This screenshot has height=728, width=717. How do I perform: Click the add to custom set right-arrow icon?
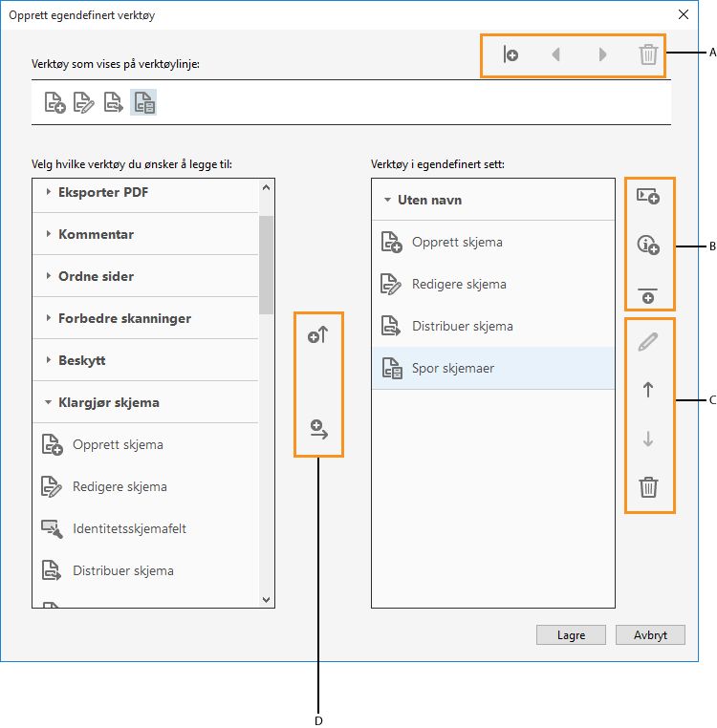tap(318, 430)
